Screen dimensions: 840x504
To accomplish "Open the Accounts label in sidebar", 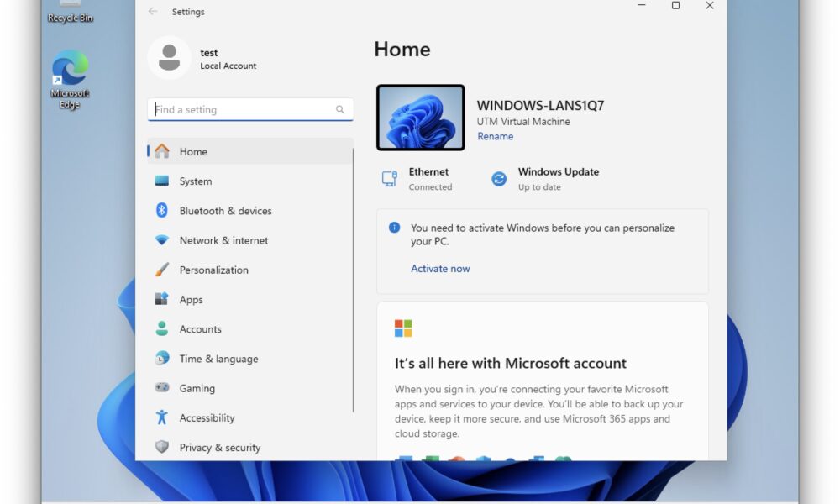I will pos(201,328).
